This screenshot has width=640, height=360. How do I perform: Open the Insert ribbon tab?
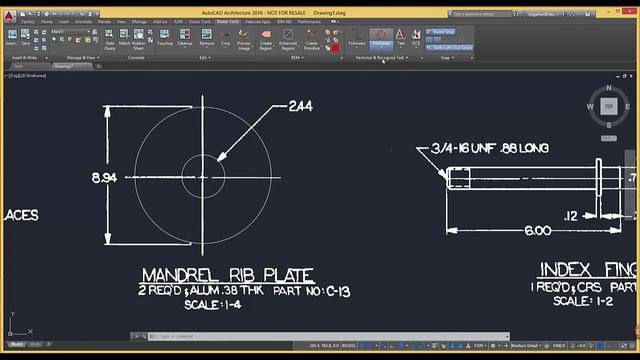tap(64, 22)
